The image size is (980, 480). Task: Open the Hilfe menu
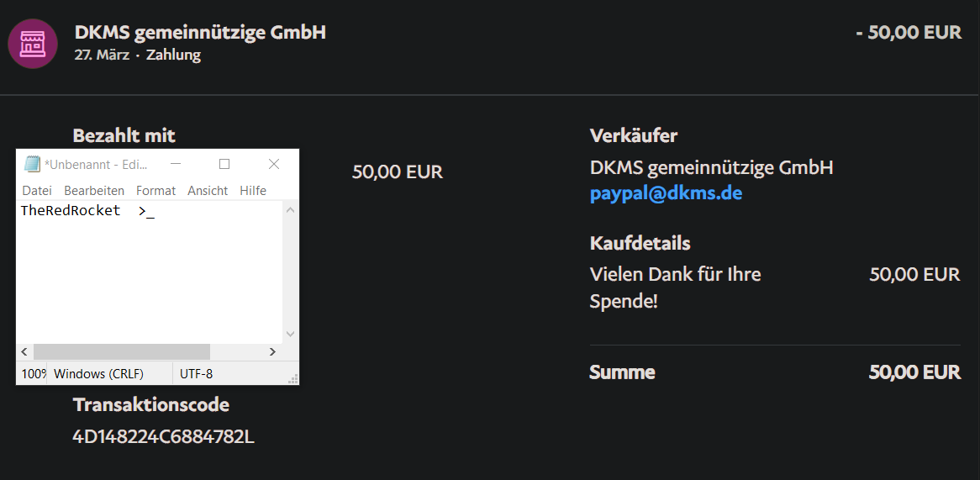[x=253, y=191]
